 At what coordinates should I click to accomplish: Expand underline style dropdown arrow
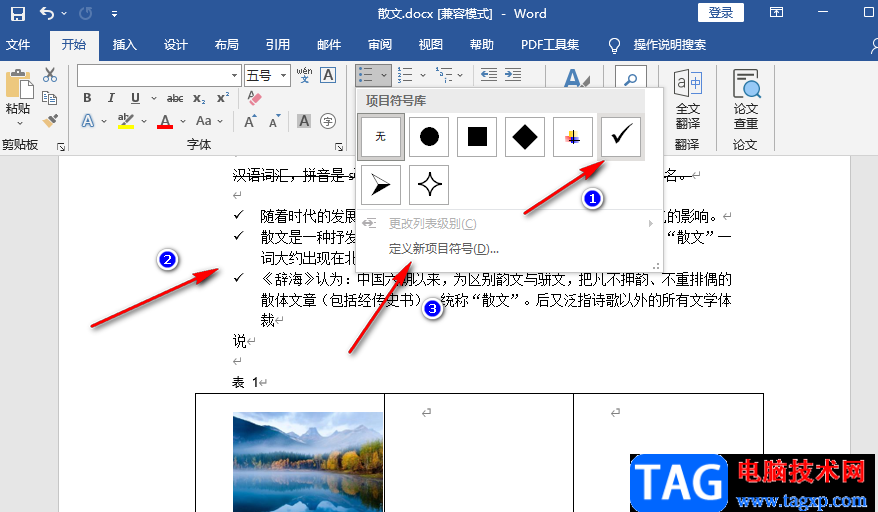tap(153, 99)
